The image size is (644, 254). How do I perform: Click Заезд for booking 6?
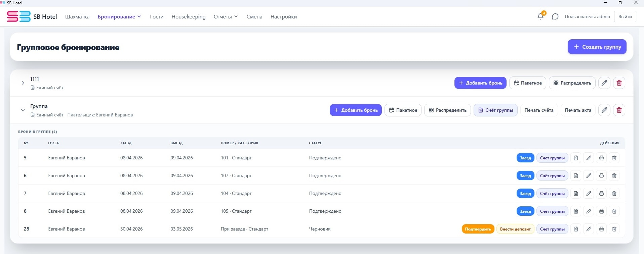(525, 175)
